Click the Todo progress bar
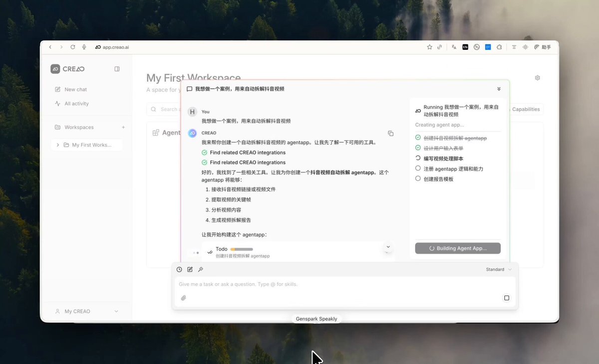 (x=242, y=249)
